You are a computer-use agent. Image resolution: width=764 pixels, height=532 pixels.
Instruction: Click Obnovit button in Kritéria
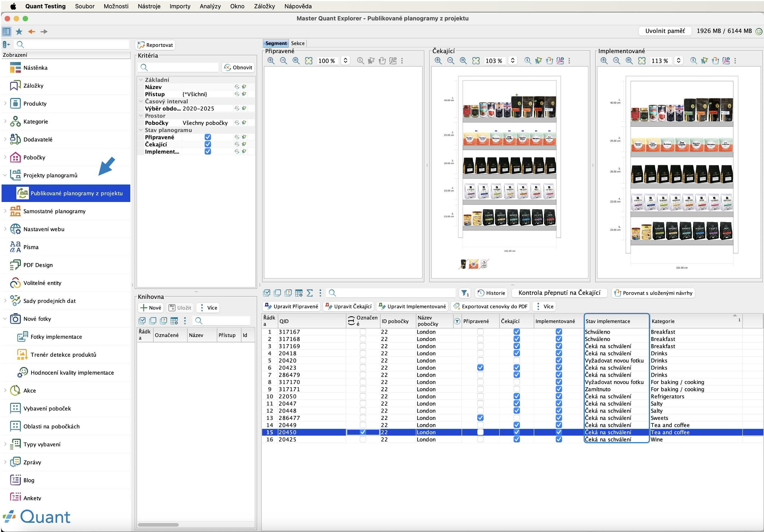coord(238,67)
